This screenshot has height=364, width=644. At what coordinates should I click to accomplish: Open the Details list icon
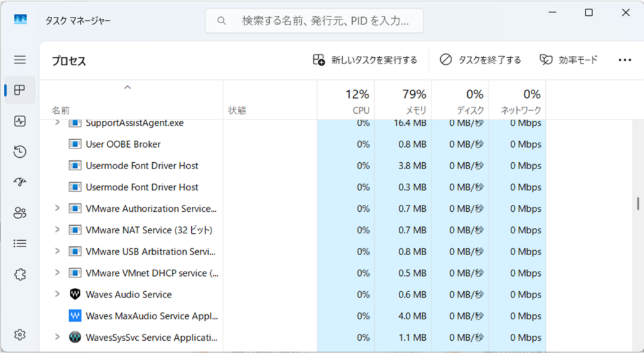click(20, 243)
